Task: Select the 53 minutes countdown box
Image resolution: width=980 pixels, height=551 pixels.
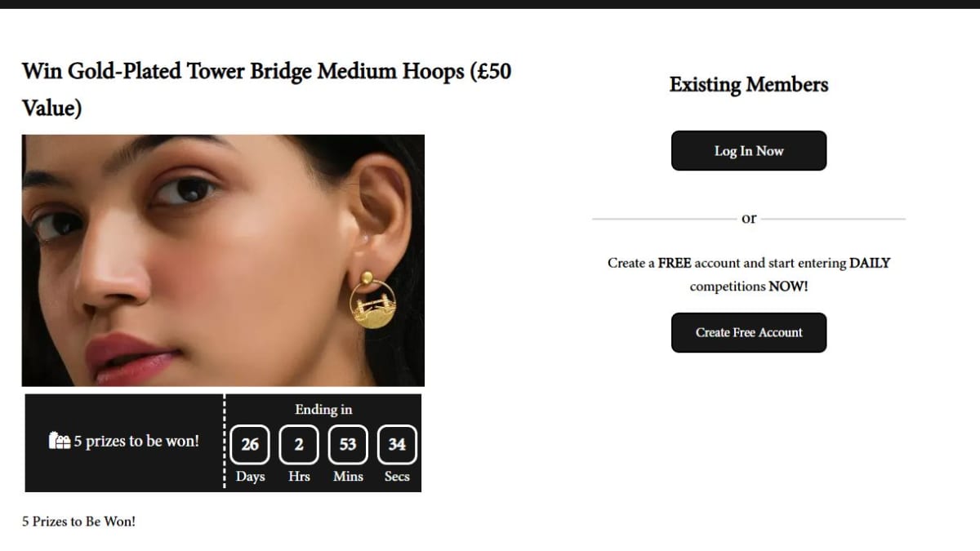Action: [348, 445]
